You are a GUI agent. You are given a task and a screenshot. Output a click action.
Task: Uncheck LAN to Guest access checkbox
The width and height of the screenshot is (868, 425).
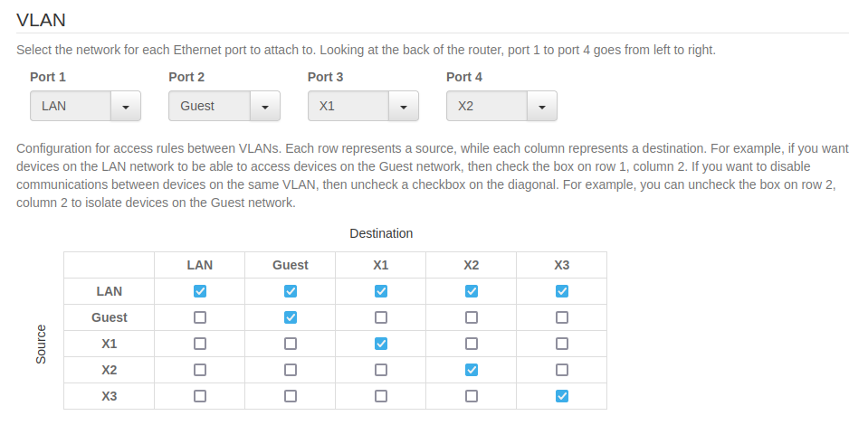[291, 291]
